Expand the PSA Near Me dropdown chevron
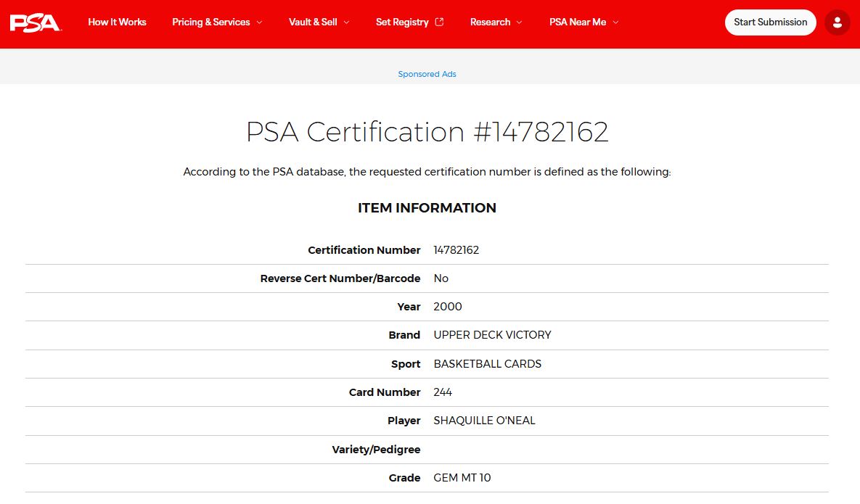 click(x=615, y=22)
